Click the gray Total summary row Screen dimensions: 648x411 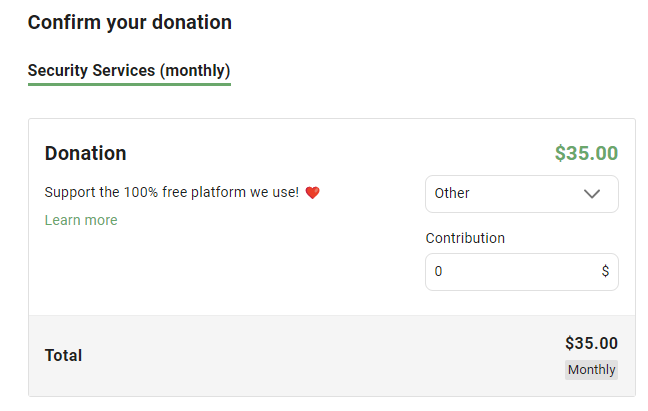332,356
